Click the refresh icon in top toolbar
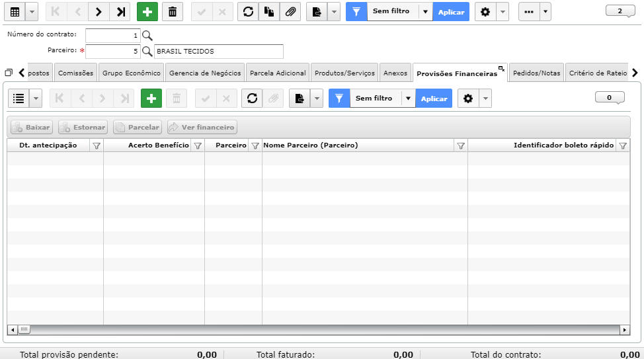 coord(248,12)
